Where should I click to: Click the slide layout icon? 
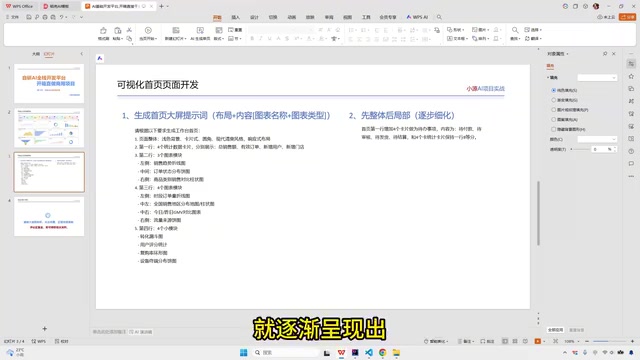(x=219, y=30)
